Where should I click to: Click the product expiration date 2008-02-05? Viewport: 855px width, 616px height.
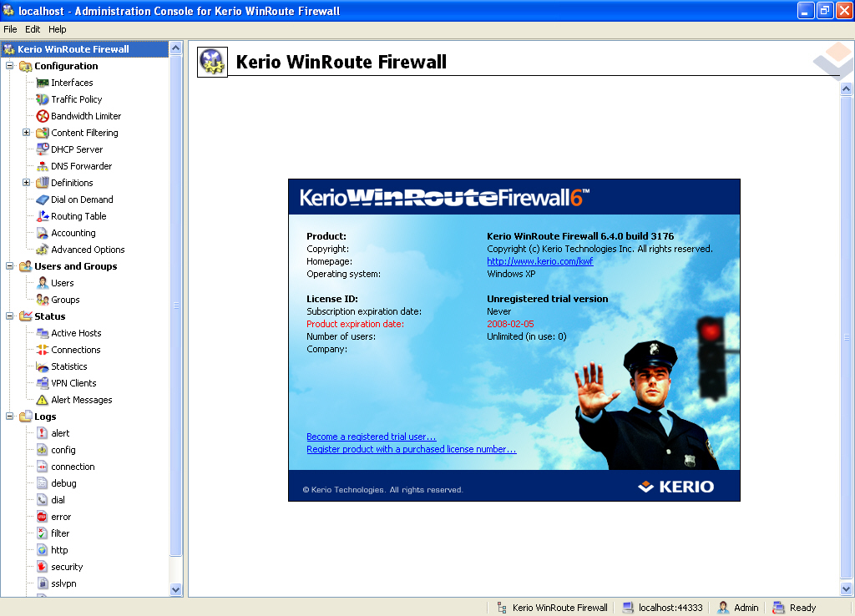coord(510,324)
